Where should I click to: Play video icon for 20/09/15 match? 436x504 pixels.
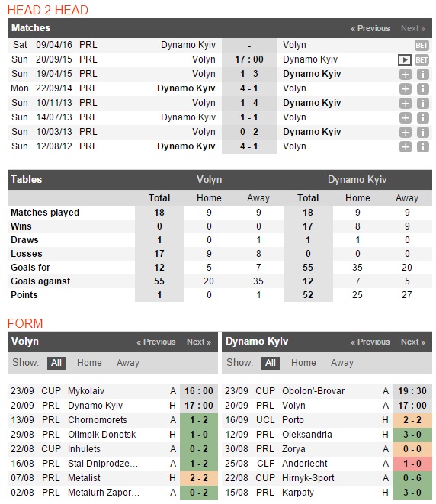click(x=404, y=59)
